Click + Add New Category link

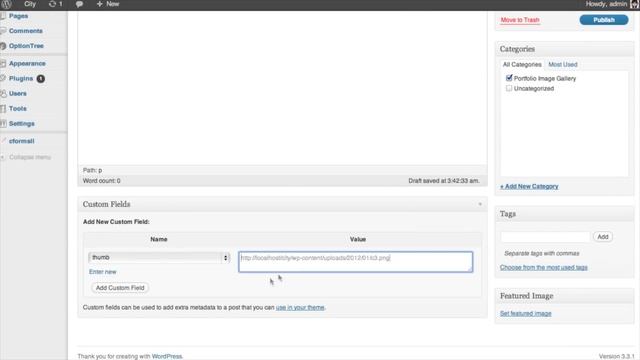[529, 187]
